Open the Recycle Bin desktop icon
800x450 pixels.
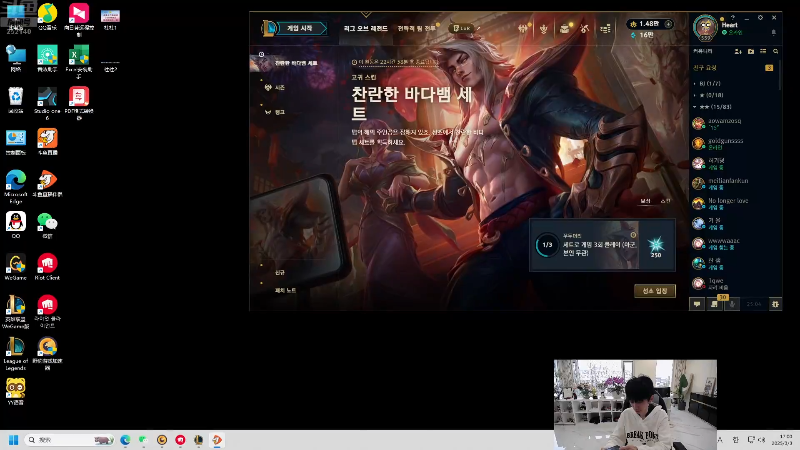16,100
